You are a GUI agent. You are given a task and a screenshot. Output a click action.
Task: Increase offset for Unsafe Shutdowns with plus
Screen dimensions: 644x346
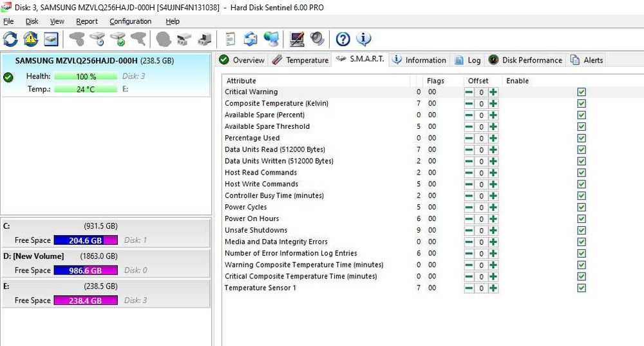tap(493, 230)
